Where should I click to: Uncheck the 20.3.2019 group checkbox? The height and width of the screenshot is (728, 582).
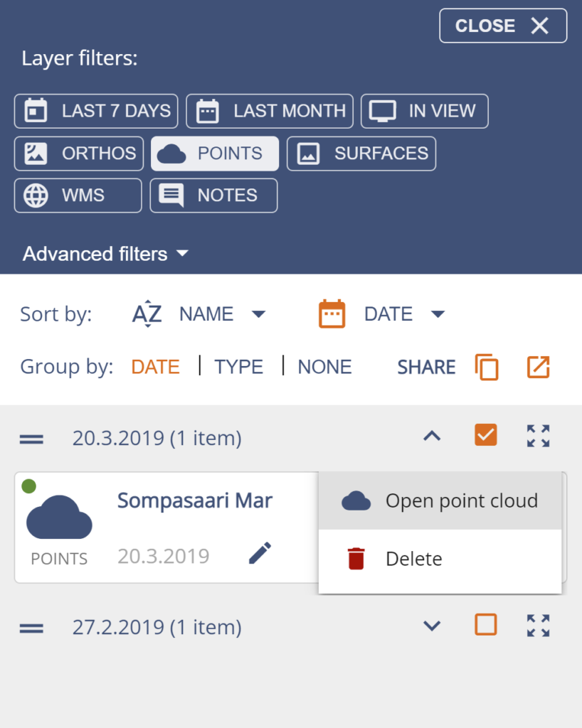[486, 435]
